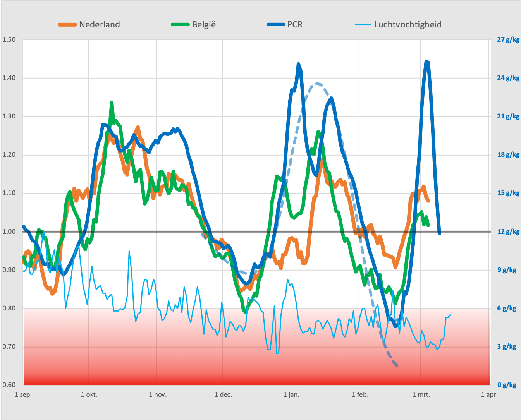
Task: Click the 3 g/kg right axis label
Action: 507,346
